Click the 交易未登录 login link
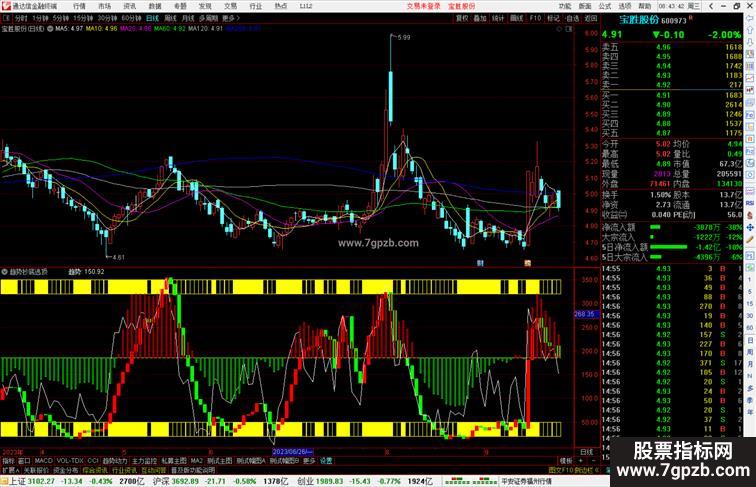The width and height of the screenshot is (756, 487). (423, 6)
